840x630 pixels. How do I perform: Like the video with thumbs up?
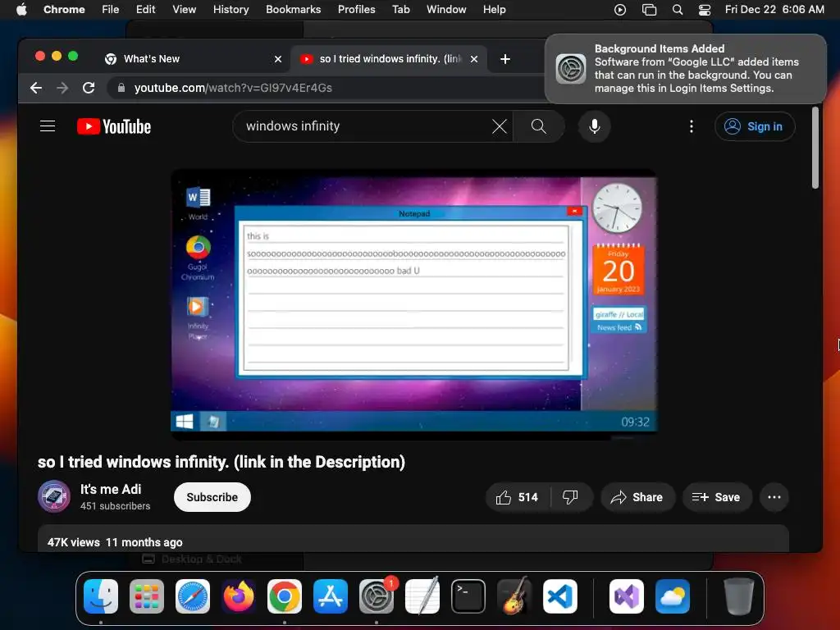coord(518,497)
